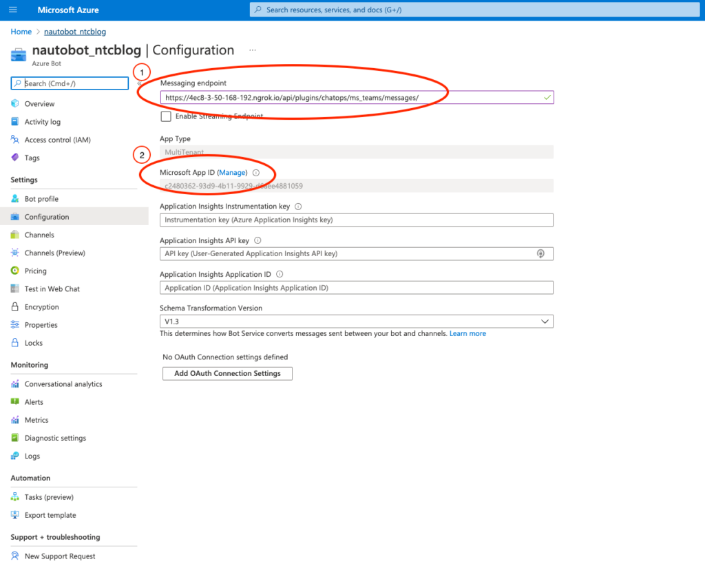The width and height of the screenshot is (705, 588).
Task: Click the Overview icon in sidebar
Action: [x=15, y=103]
